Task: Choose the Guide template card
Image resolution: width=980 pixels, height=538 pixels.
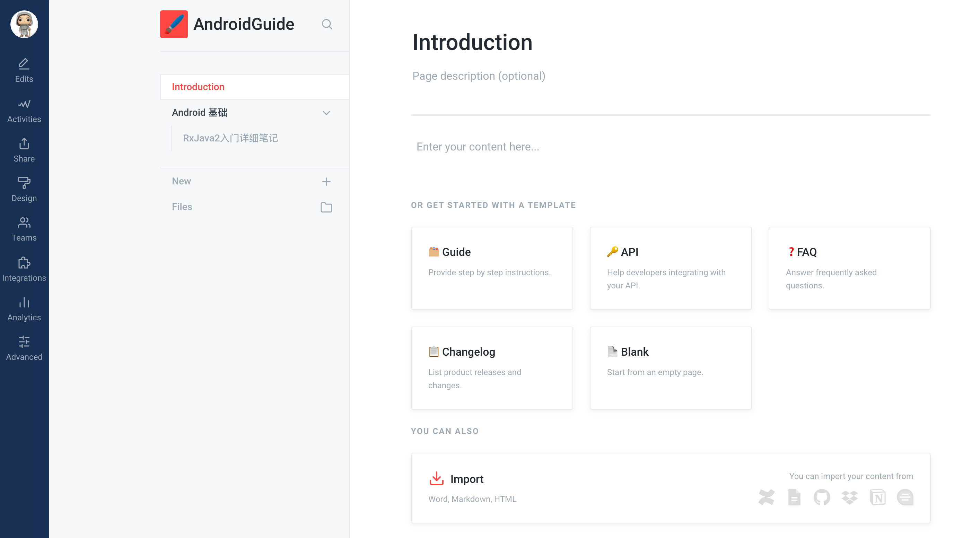Action: [x=491, y=268]
